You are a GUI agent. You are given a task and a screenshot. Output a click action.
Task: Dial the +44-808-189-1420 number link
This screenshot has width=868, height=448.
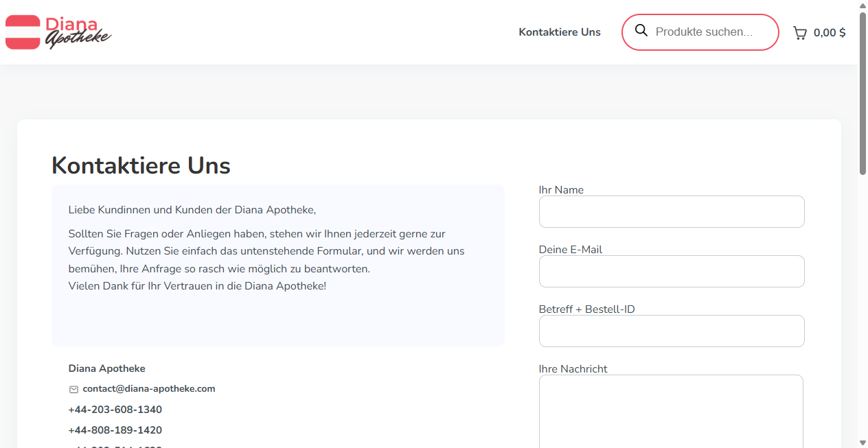(115, 430)
